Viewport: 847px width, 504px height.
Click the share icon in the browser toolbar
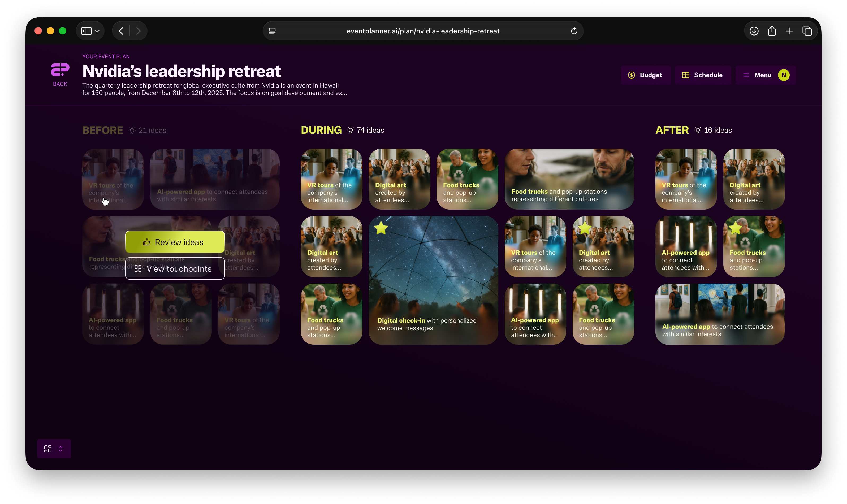772,31
